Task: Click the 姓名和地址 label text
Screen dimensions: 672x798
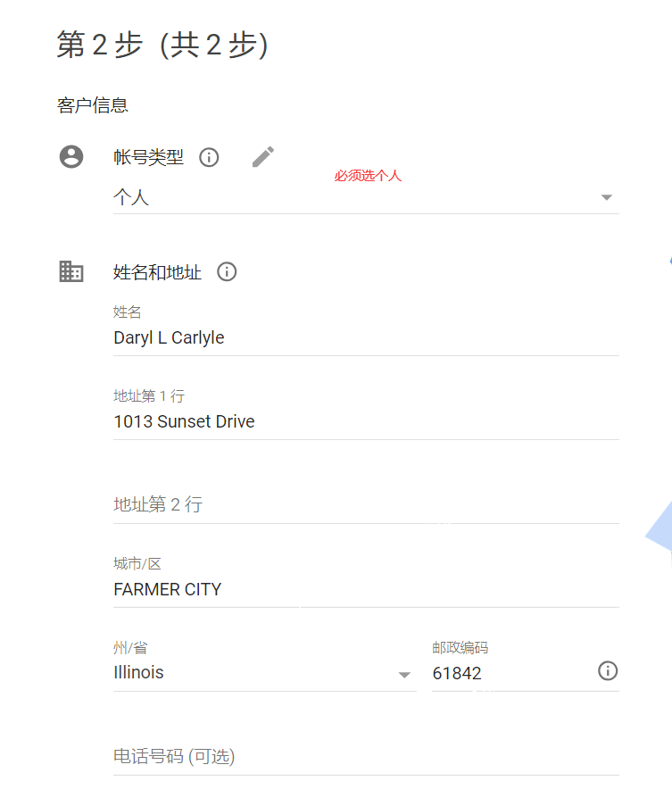Action: point(157,272)
